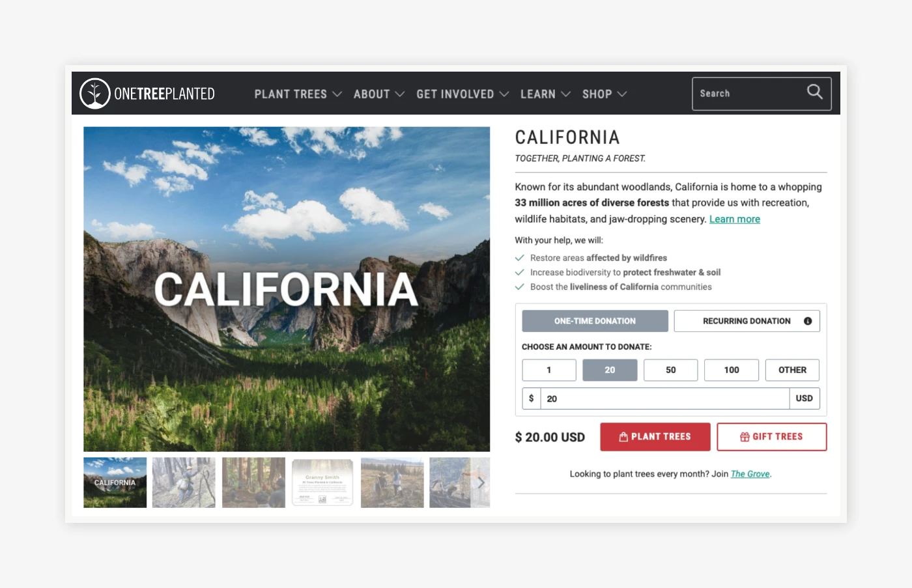Choose the 100 dollar amount
The width and height of the screenshot is (912, 588).
coord(732,370)
